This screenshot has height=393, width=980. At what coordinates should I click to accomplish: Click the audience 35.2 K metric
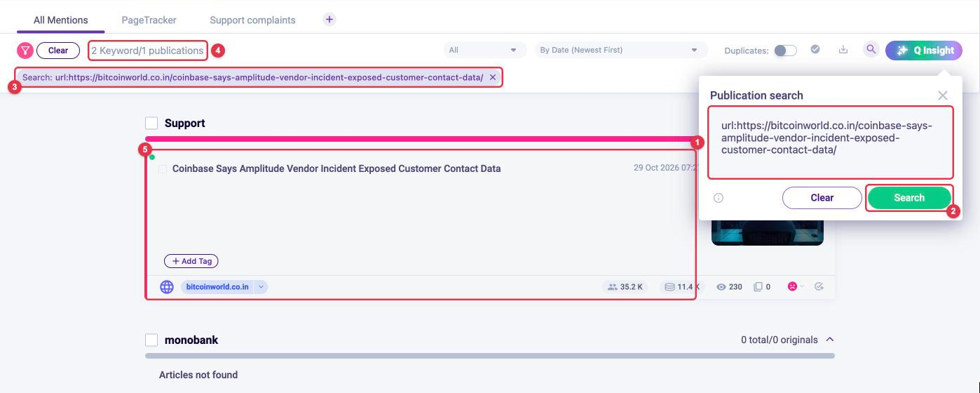point(625,286)
